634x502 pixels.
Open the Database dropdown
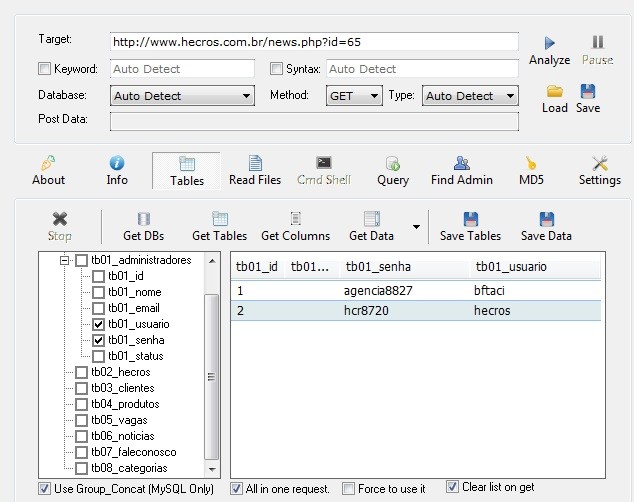pos(182,96)
